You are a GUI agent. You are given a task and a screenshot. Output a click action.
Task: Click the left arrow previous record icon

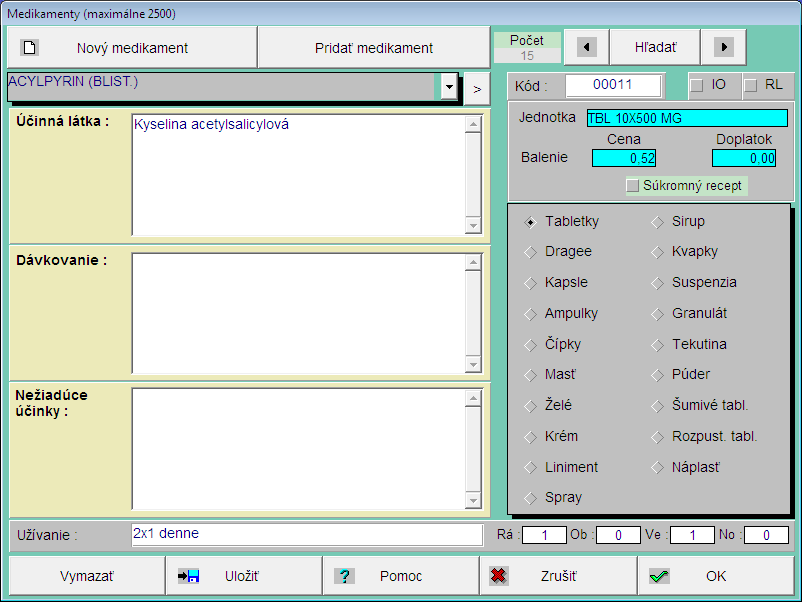click(586, 47)
